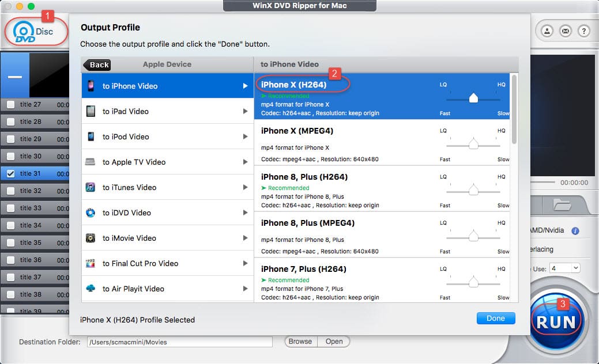The width and height of the screenshot is (599, 364).
Task: Select the iPhone 8, Plus (H264) profile
Action: click(x=382, y=189)
